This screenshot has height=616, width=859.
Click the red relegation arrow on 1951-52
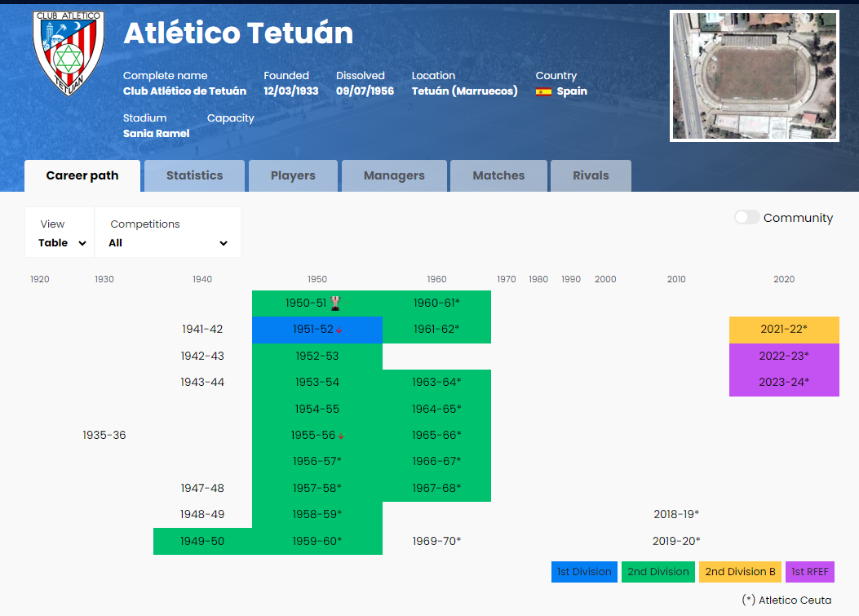pos(339,330)
